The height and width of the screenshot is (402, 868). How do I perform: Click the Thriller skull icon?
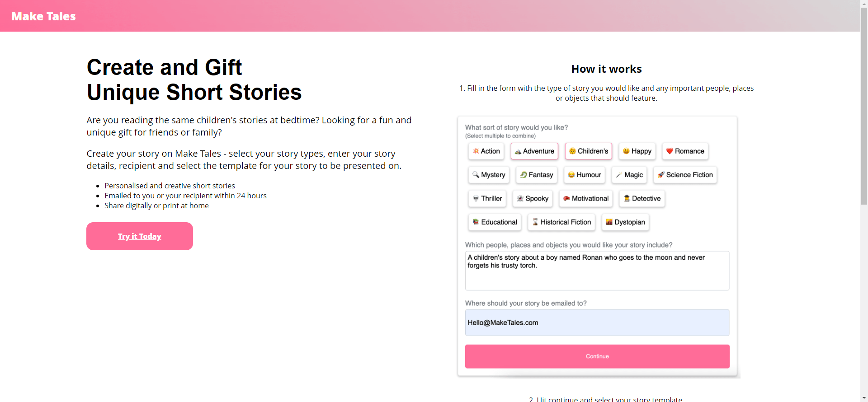click(x=476, y=199)
